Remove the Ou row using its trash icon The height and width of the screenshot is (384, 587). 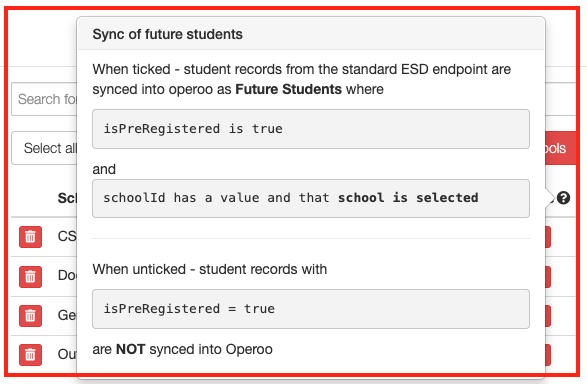coord(30,355)
